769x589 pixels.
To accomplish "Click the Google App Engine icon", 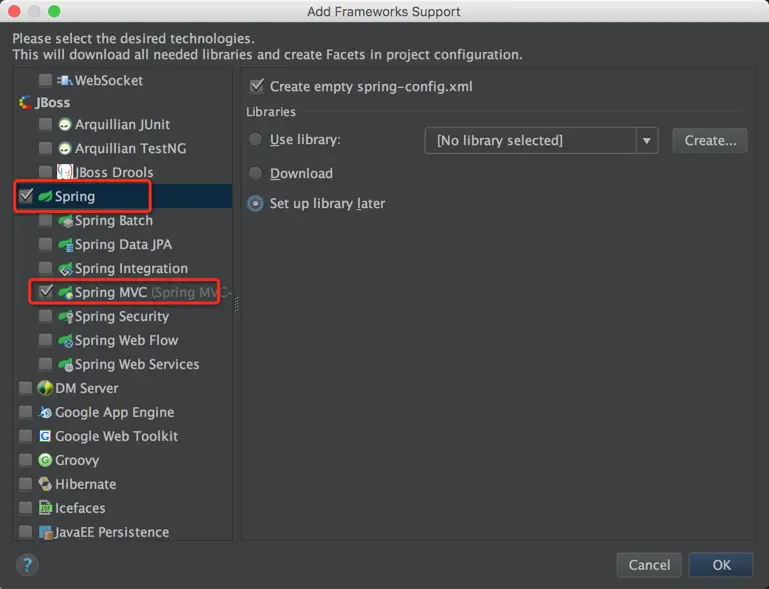I will [45, 412].
